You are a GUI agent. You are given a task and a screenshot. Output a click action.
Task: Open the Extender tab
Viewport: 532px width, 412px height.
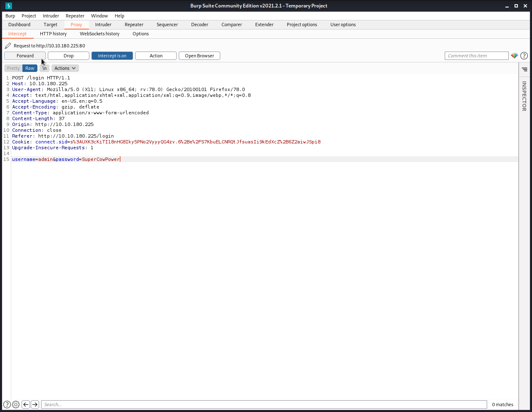pyautogui.click(x=264, y=25)
